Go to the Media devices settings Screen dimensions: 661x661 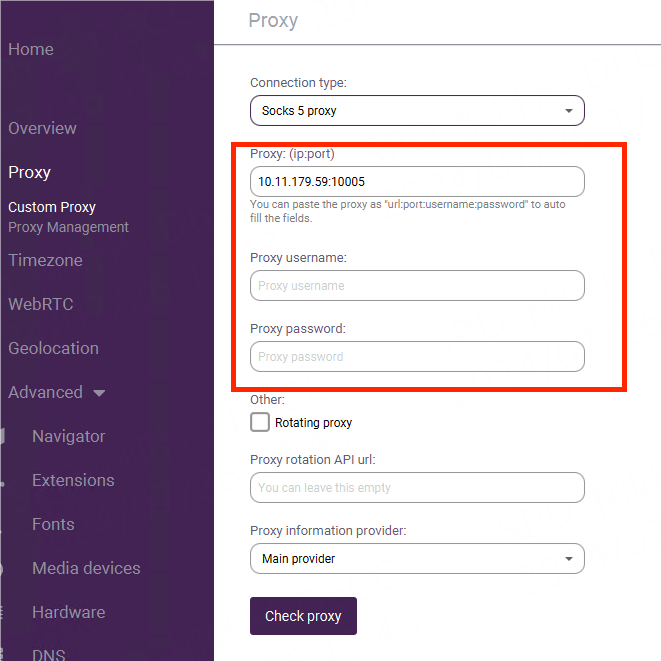(86, 569)
